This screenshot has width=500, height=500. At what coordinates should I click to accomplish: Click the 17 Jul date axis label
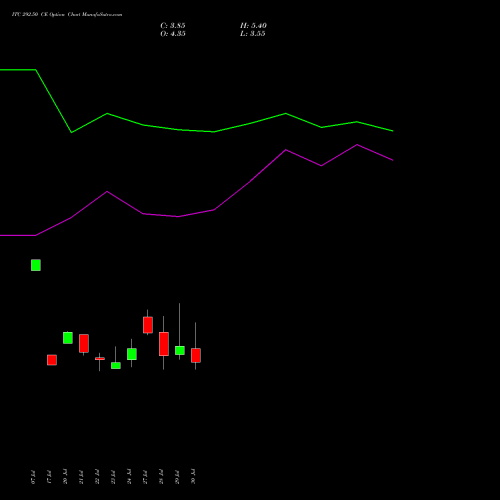pos(49,477)
